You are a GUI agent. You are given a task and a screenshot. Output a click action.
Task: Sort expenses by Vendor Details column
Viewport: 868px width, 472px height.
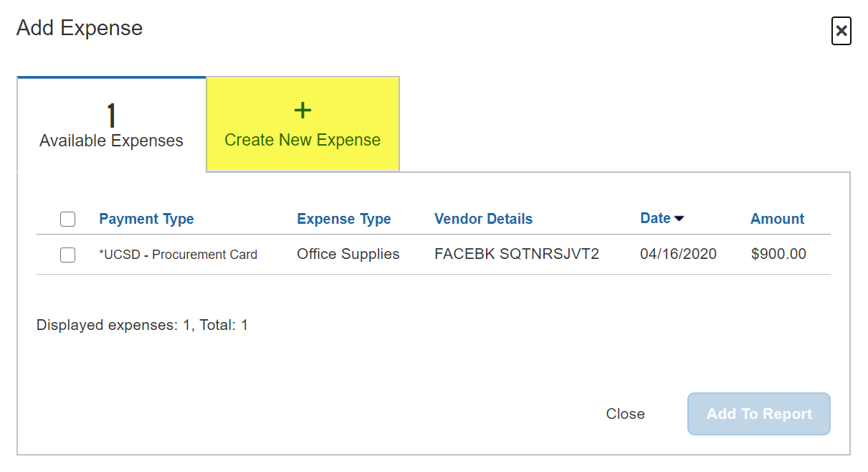483,219
